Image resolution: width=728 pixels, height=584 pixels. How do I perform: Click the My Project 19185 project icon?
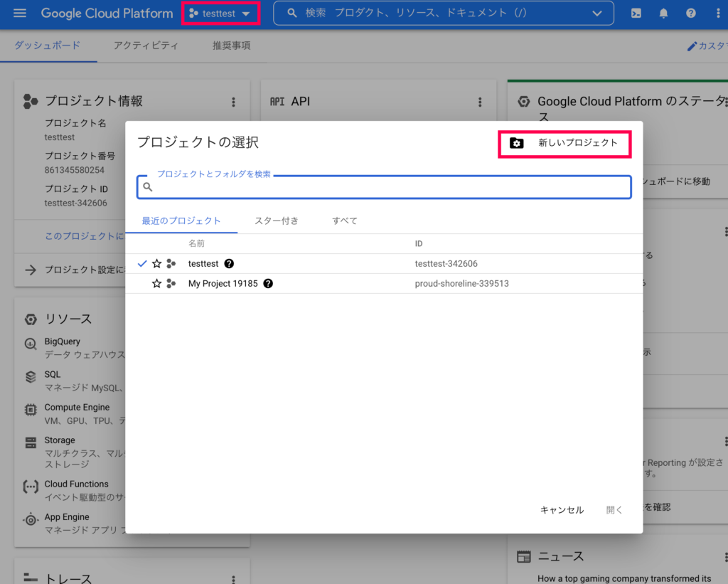pos(171,283)
